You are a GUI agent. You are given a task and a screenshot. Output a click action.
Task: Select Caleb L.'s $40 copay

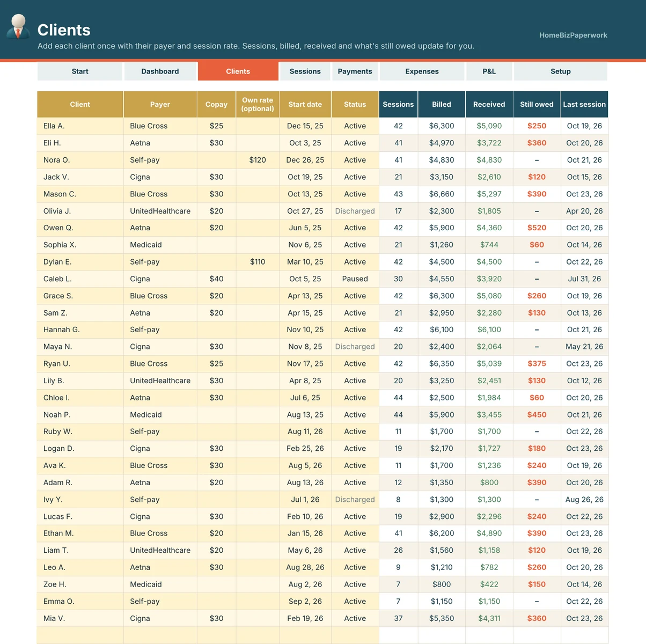pos(216,279)
